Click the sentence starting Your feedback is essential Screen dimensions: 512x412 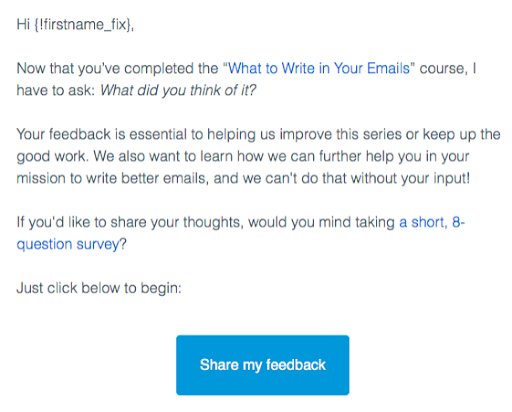pyautogui.click(x=258, y=134)
